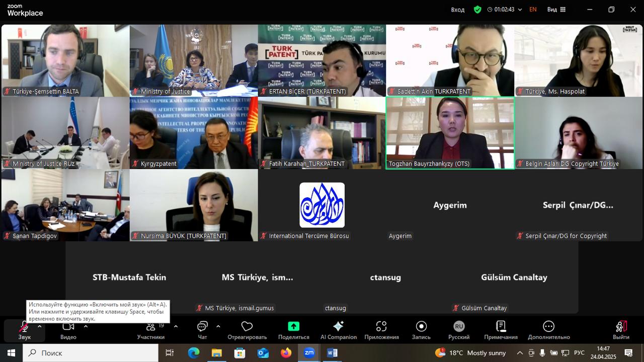The image size is (644, 362).
Task: Launch Microsoft Edge from the taskbar
Action: [x=194, y=353]
